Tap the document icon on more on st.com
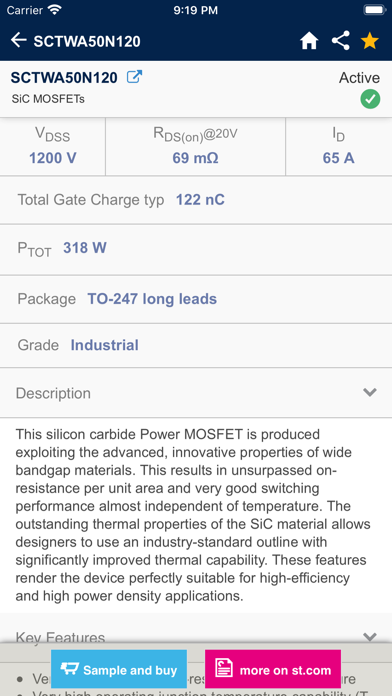Image resolution: width=392 pixels, height=696 pixels. coord(224,668)
